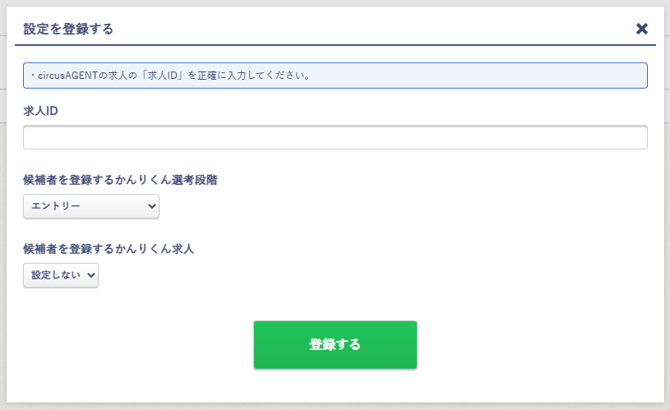Click the 候補者を登録するかんりくん求人 label
The height and width of the screenshot is (410, 670).
click(x=108, y=249)
